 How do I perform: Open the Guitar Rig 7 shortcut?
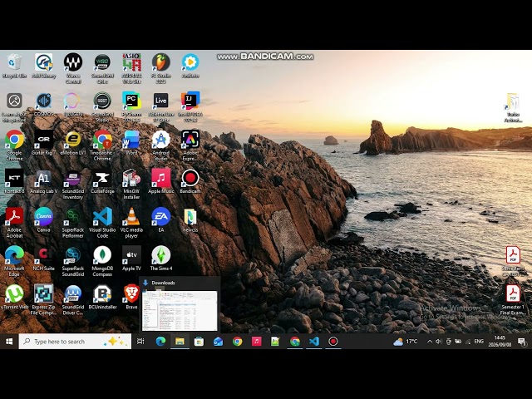pyautogui.click(x=44, y=143)
